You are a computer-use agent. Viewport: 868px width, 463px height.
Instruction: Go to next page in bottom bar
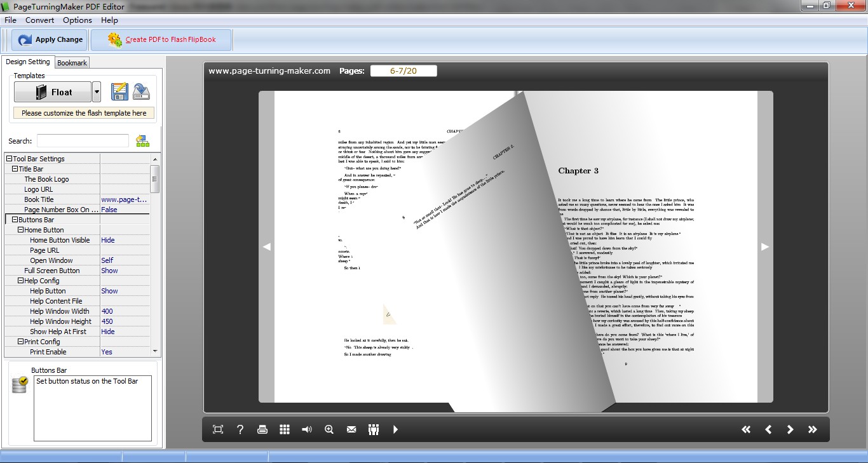pos(790,429)
